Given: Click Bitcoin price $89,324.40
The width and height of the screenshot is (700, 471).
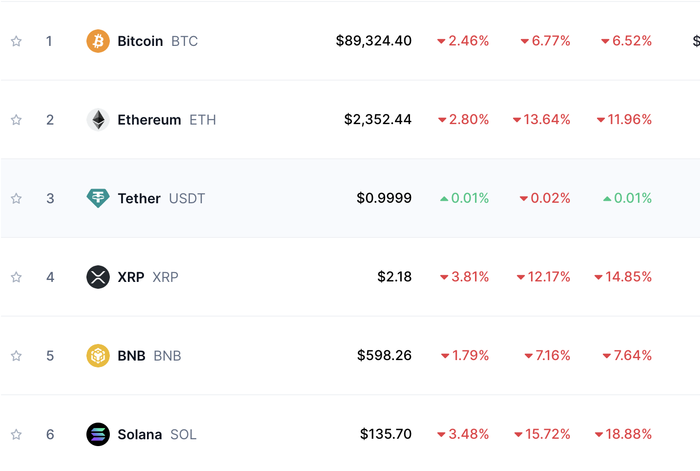Looking at the screenshot, I should 373,41.
